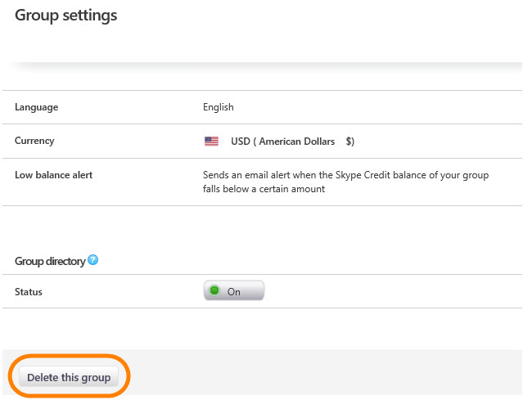532x409 pixels.
Task: Click the help icon beside Group directory
Action: [93, 261]
